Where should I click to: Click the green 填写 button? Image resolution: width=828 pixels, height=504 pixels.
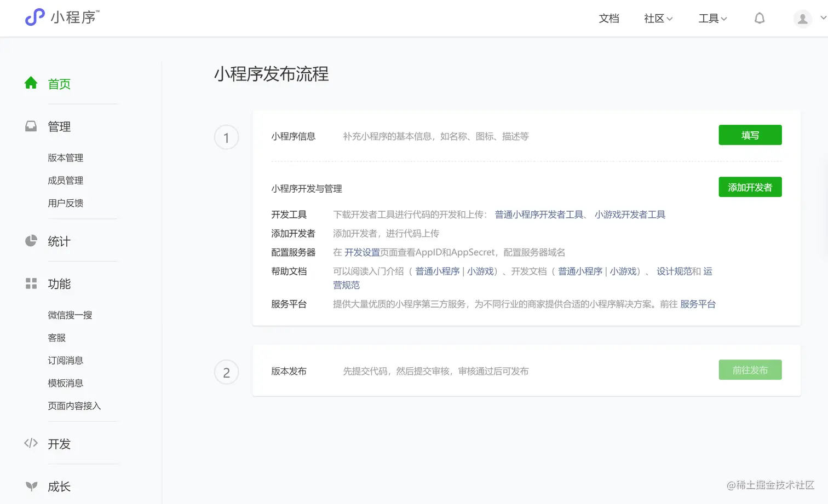(x=750, y=135)
